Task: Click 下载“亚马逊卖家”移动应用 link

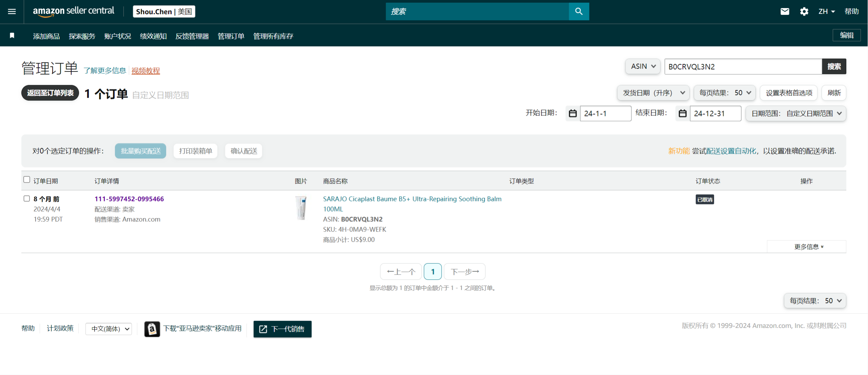Action: pyautogui.click(x=202, y=329)
